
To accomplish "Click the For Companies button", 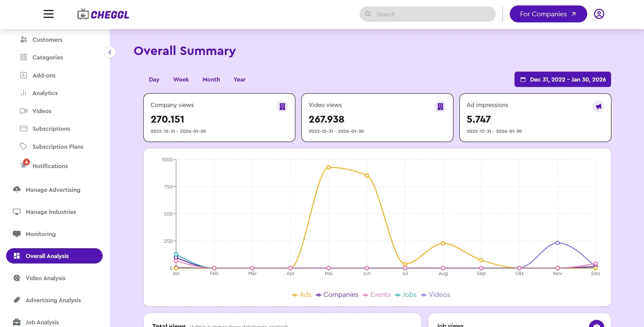I will pos(548,14).
